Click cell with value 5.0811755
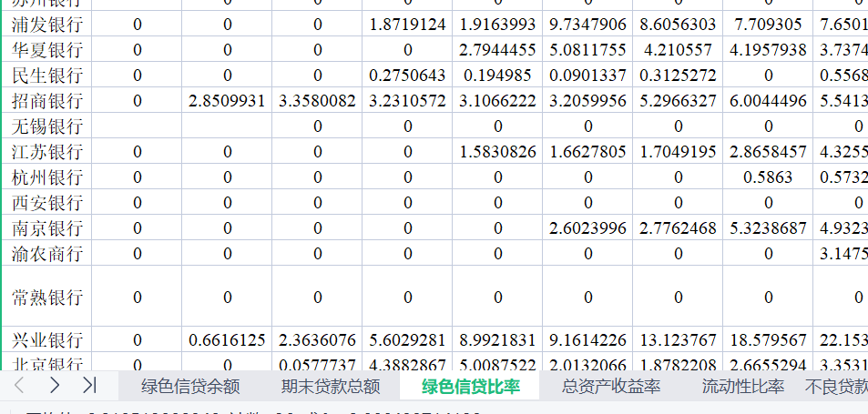This screenshot has height=414, width=868. tap(587, 50)
